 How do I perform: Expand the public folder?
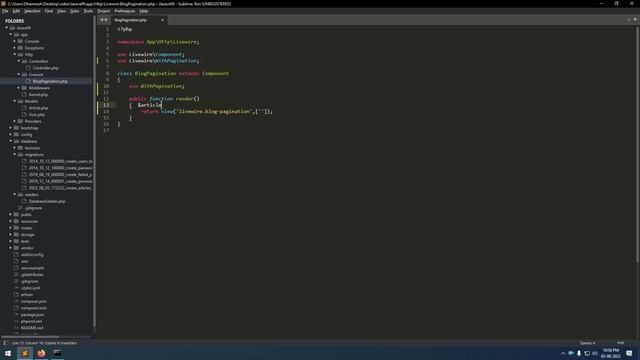point(11,215)
